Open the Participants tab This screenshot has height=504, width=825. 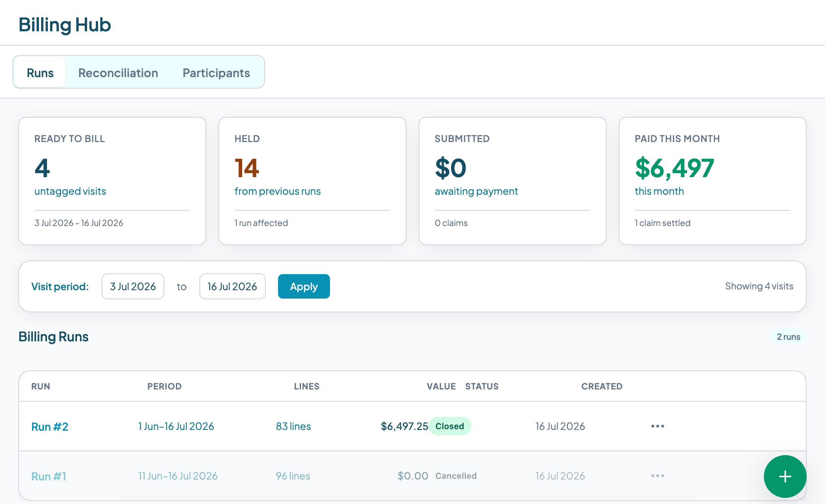[x=216, y=73]
